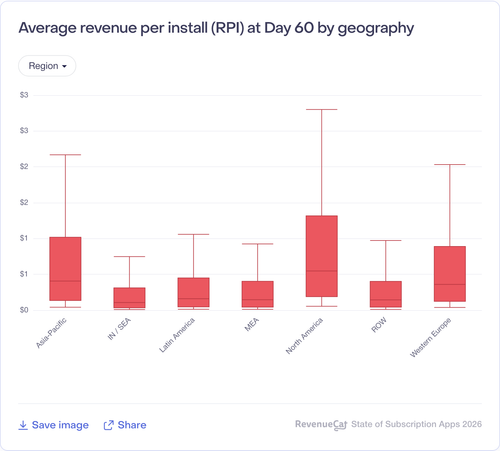
Task: Click the ROW axis label
Action: [379, 325]
